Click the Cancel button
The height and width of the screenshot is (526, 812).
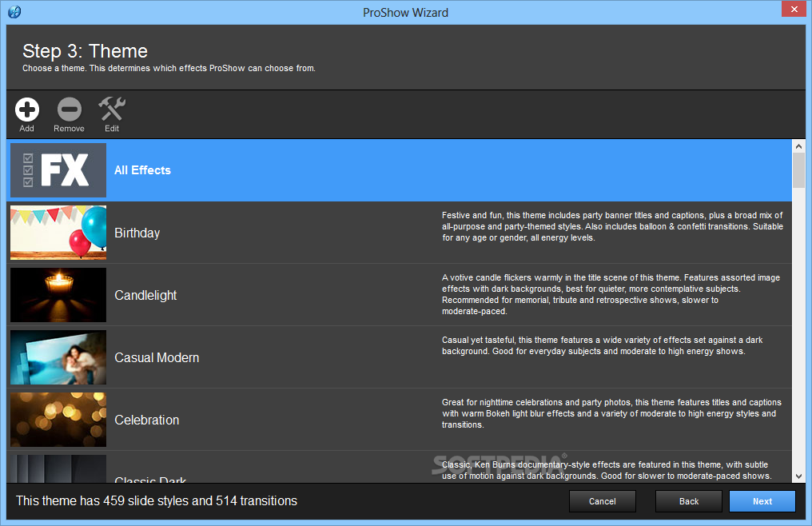tap(603, 501)
